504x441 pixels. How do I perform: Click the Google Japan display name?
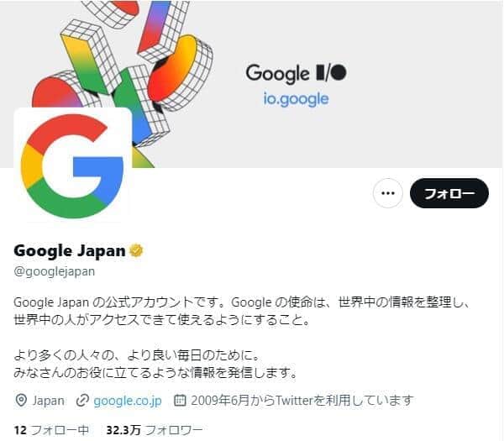tap(70, 250)
